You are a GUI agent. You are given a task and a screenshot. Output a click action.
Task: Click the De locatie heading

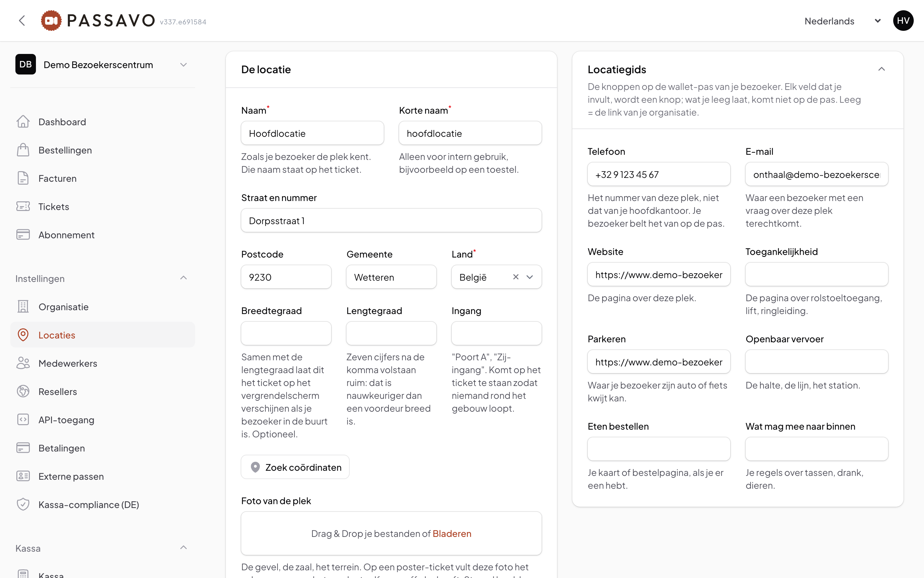[266, 70]
